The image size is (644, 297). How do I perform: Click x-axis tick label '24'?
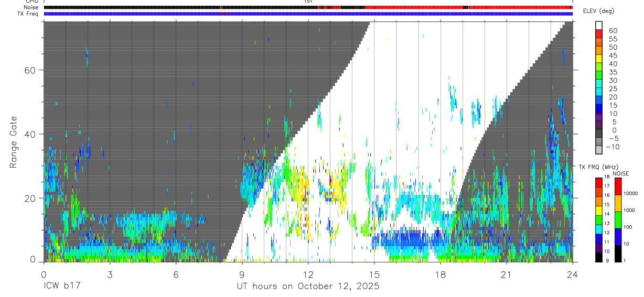point(572,274)
